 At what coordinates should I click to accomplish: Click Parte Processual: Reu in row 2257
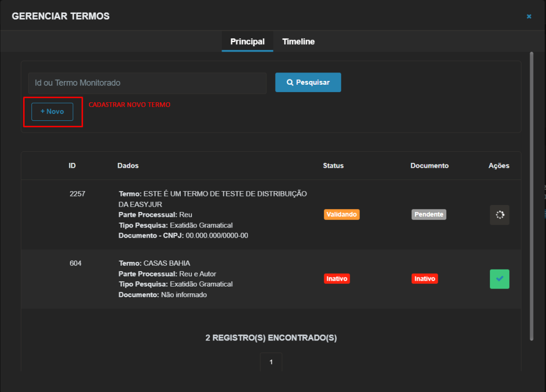(155, 215)
